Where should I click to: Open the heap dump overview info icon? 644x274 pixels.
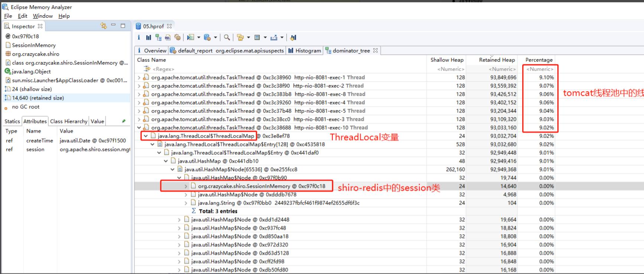pos(139,37)
